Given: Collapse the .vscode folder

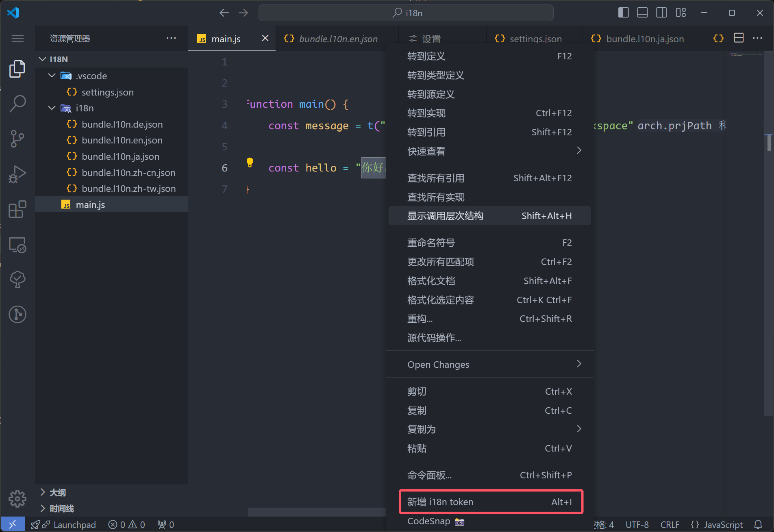Looking at the screenshot, I should pos(52,76).
